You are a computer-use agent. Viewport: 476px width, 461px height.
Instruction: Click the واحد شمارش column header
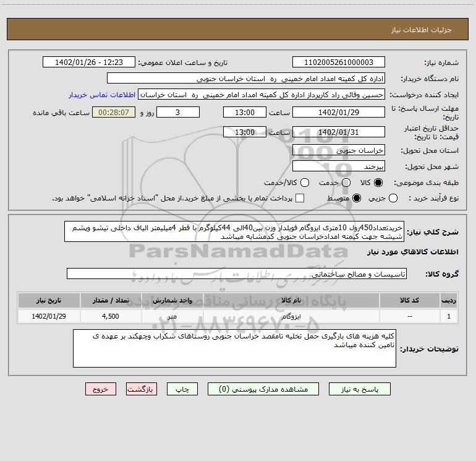coord(172,300)
